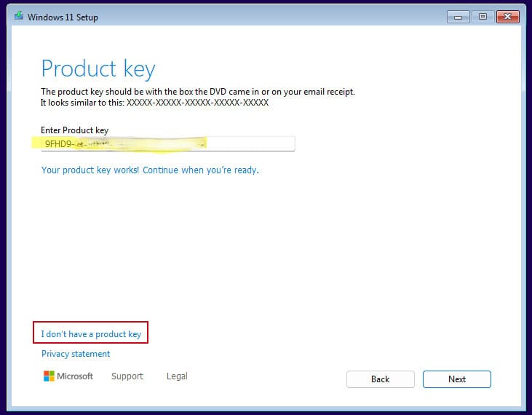Focus the Enter Product key field

pyautogui.click(x=247, y=144)
